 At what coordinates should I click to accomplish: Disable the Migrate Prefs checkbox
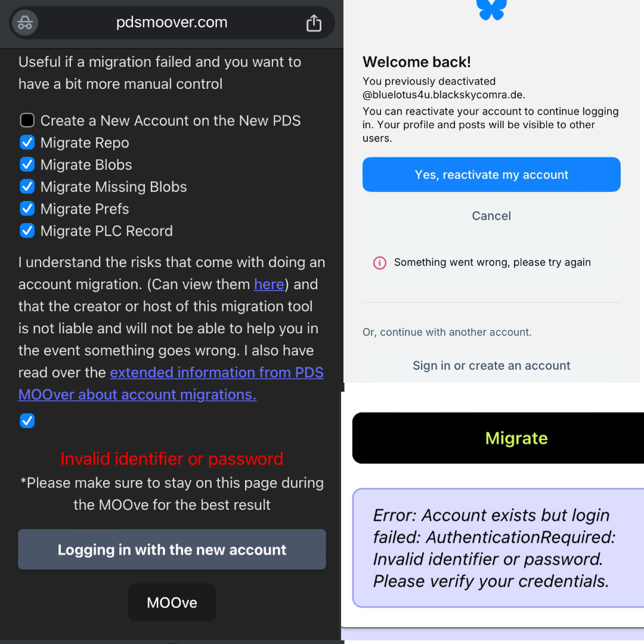[27, 209]
